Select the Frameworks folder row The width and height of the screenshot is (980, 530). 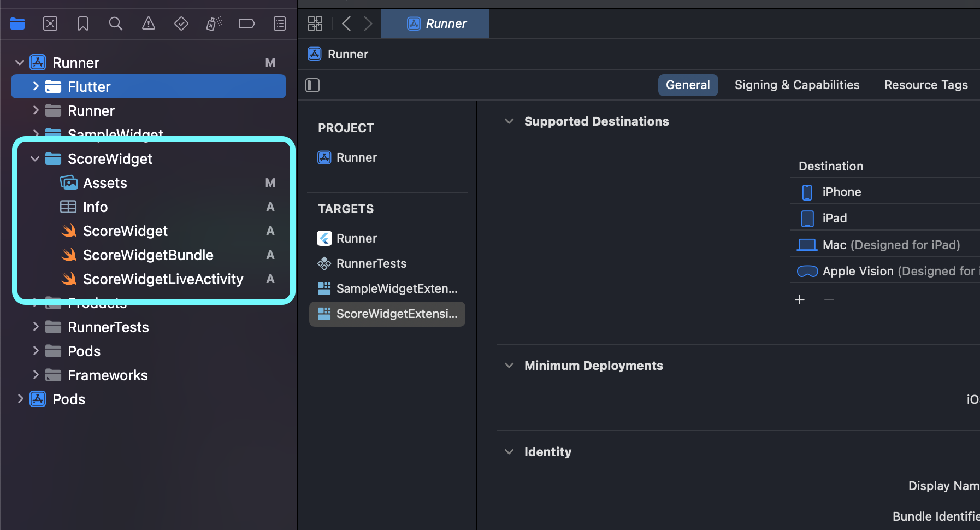point(149,375)
